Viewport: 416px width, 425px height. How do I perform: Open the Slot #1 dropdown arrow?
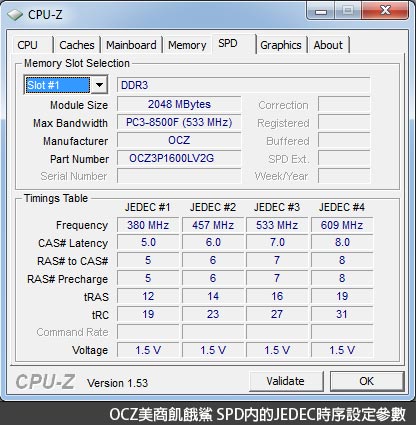(x=99, y=85)
